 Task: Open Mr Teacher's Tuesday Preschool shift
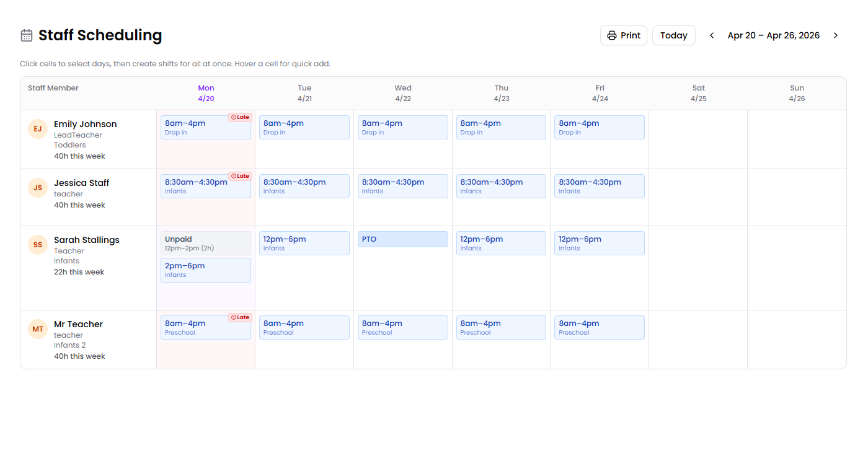pyautogui.click(x=304, y=327)
